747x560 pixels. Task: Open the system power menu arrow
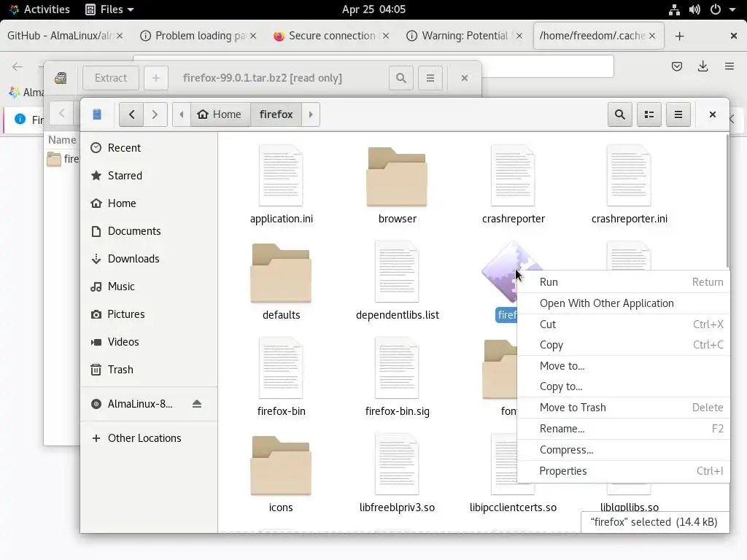[x=732, y=9]
